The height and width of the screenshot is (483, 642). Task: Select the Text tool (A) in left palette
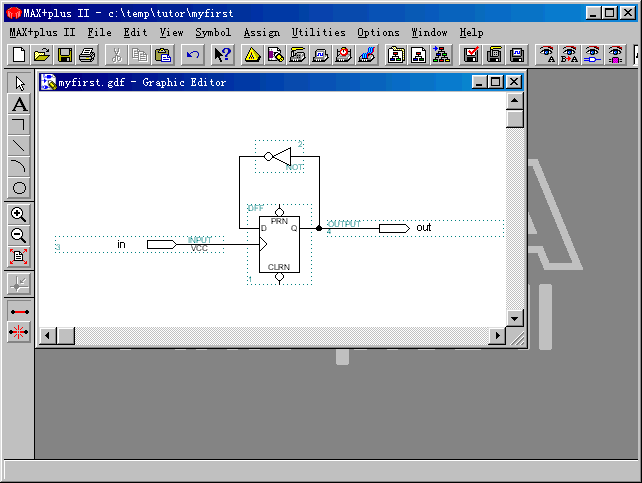(x=19, y=104)
